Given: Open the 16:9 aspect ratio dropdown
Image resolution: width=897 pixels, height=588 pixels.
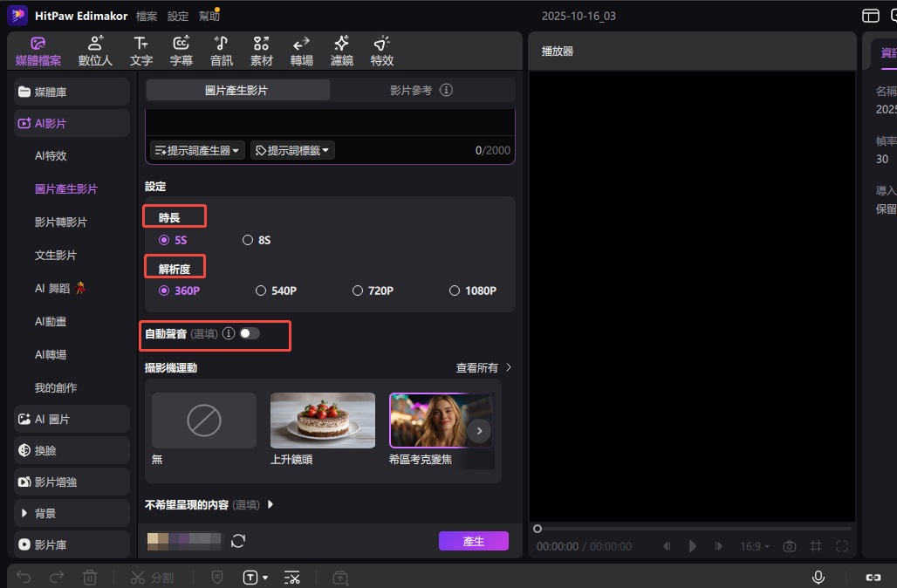Looking at the screenshot, I should pyautogui.click(x=755, y=546).
